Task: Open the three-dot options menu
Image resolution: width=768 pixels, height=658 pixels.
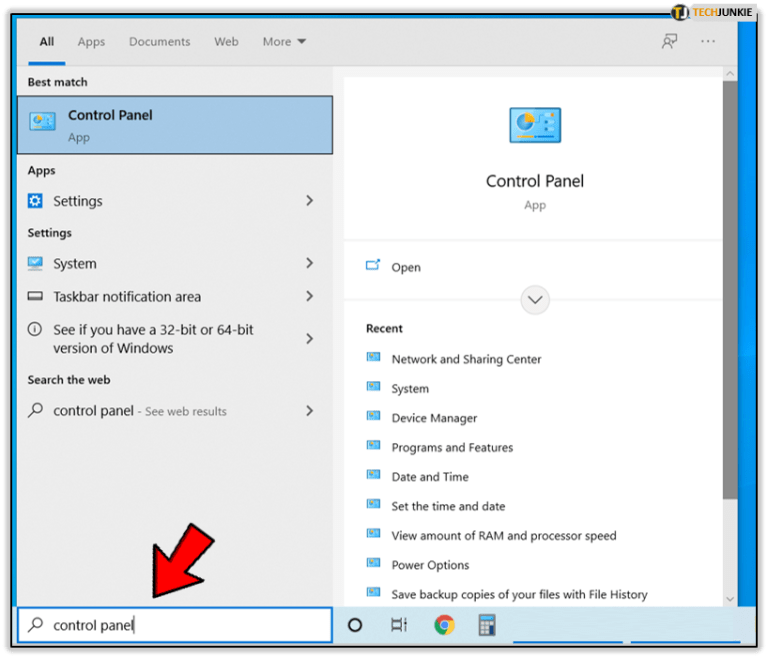Action: (707, 41)
